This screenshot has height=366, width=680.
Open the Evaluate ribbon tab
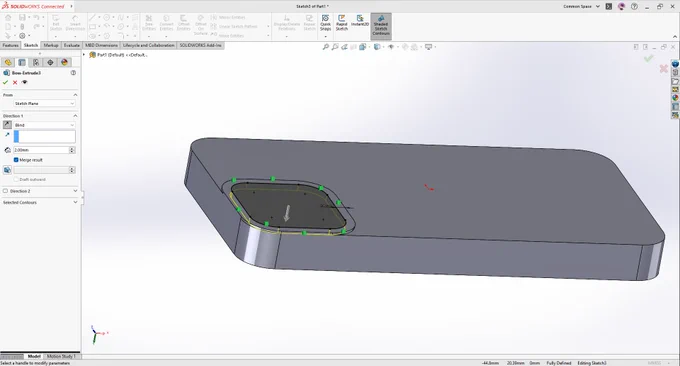click(72, 45)
